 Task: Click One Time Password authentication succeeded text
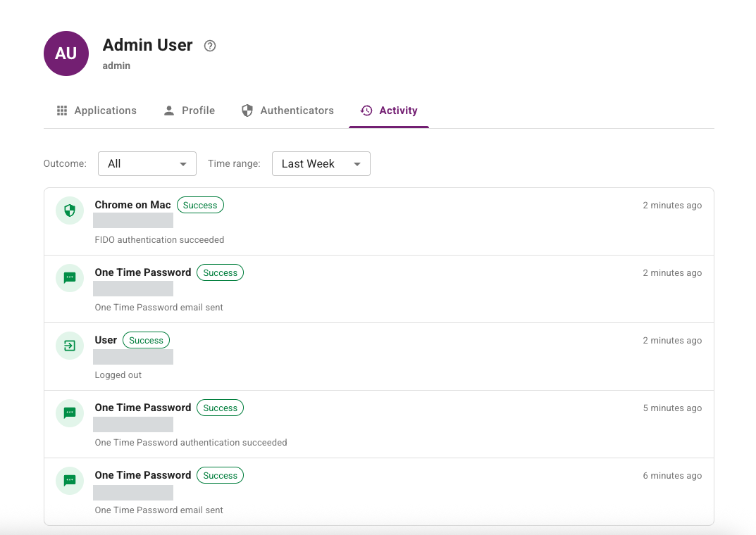click(x=191, y=443)
